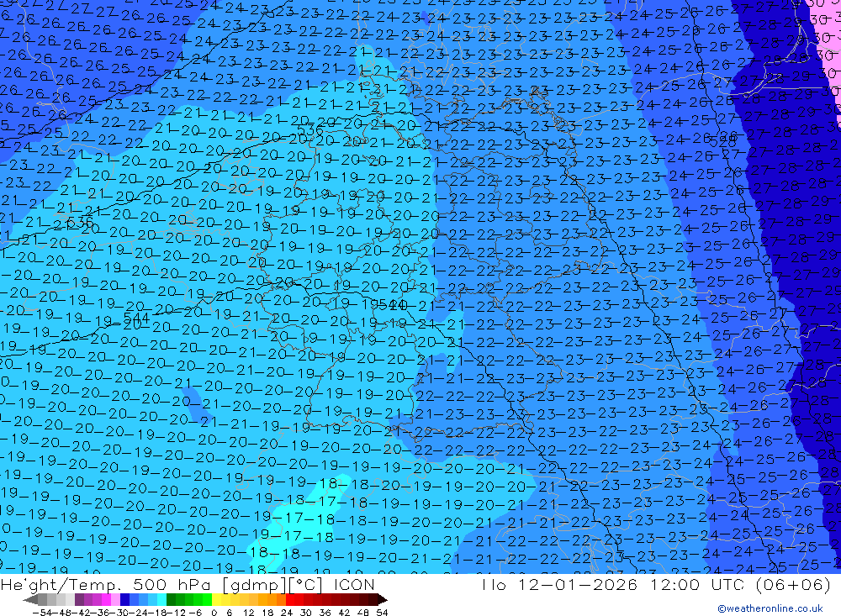
Task: Click the 54 legend scale label
Action: 382,612
